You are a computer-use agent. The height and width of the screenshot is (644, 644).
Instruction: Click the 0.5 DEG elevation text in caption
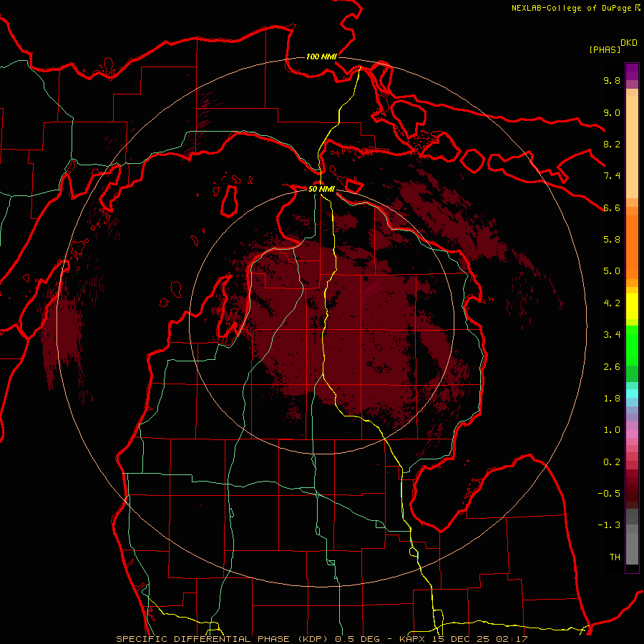(x=358, y=639)
